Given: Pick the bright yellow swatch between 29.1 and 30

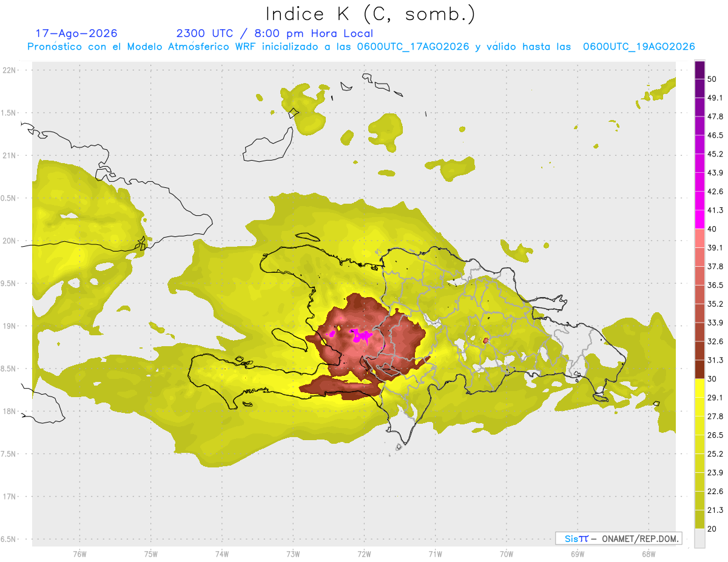Looking at the screenshot, I should 699,388.
